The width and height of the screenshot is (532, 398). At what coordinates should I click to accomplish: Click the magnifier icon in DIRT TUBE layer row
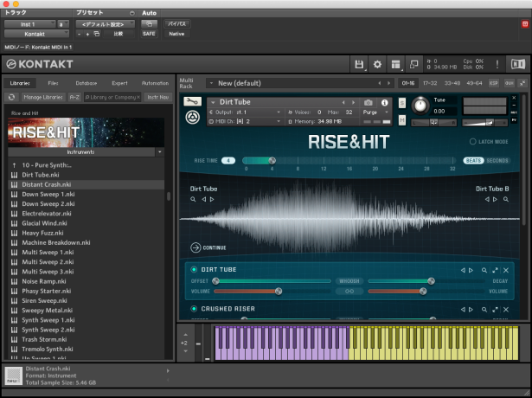click(484, 270)
